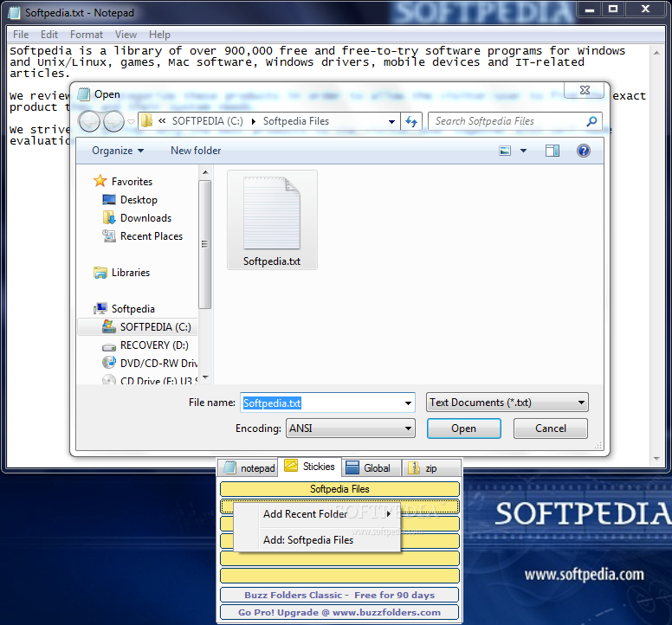Click the search magnifier icon
Image resolution: width=672 pixels, height=625 pixels.
coord(591,121)
